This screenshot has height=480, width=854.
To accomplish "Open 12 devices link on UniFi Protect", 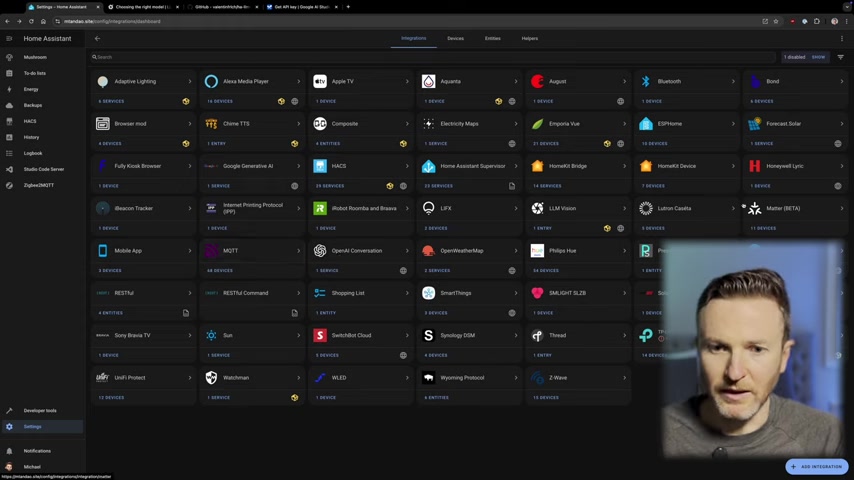I will pos(111,398).
